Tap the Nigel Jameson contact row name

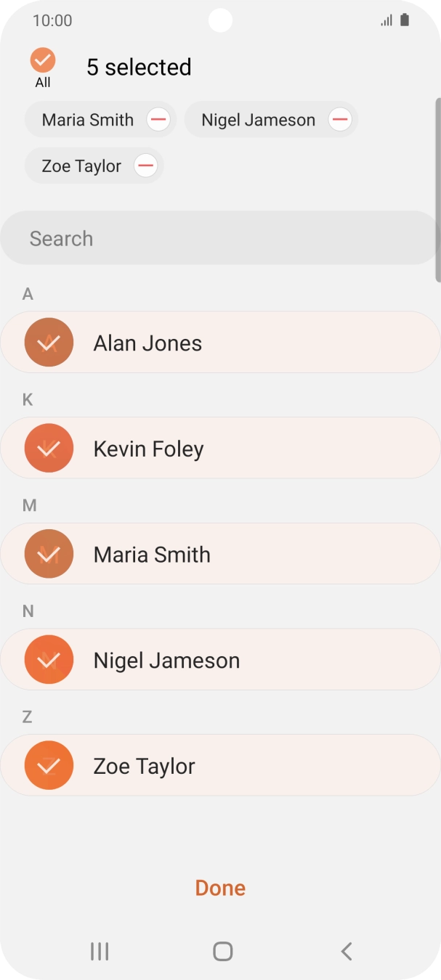[x=166, y=661]
